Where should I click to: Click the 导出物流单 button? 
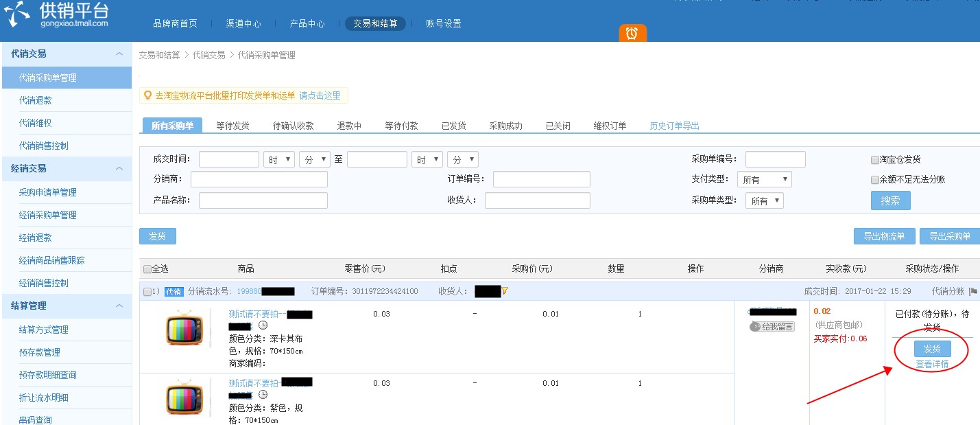click(885, 236)
